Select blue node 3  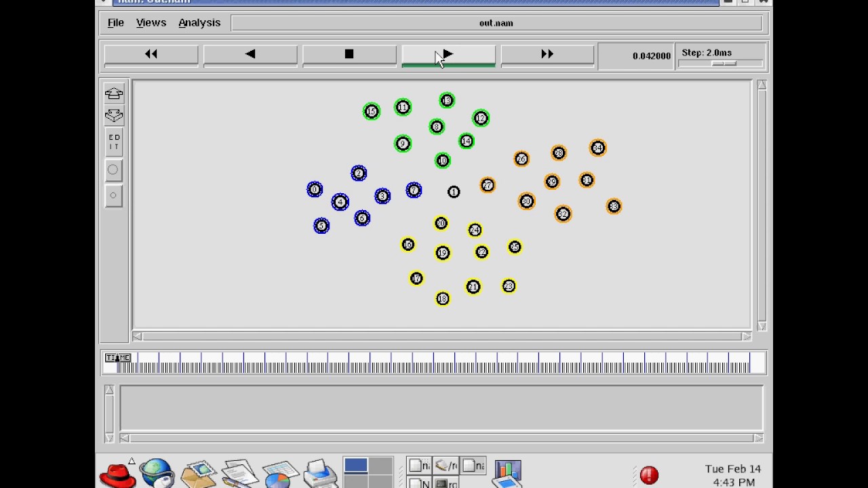coord(382,196)
